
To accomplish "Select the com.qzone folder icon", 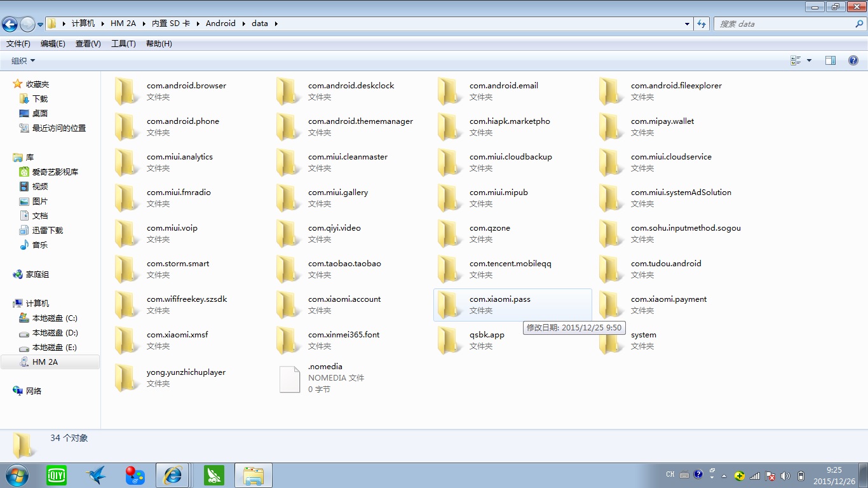I will (450, 233).
